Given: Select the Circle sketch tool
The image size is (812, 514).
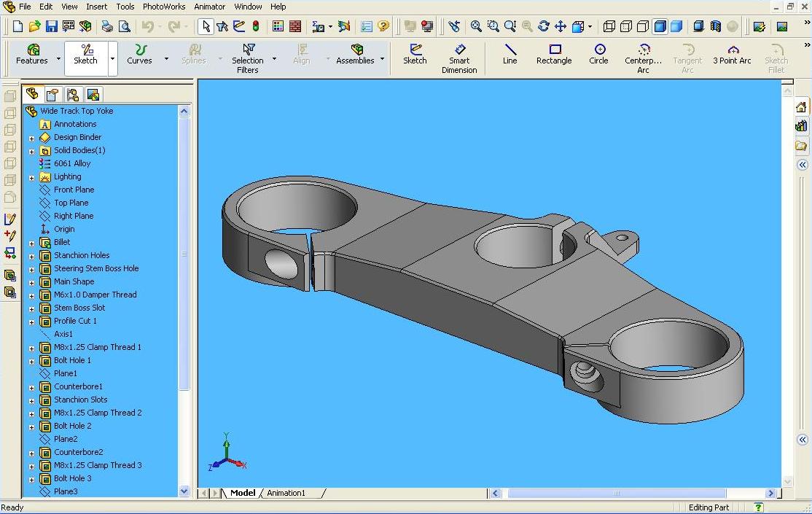Looking at the screenshot, I should click(598, 55).
